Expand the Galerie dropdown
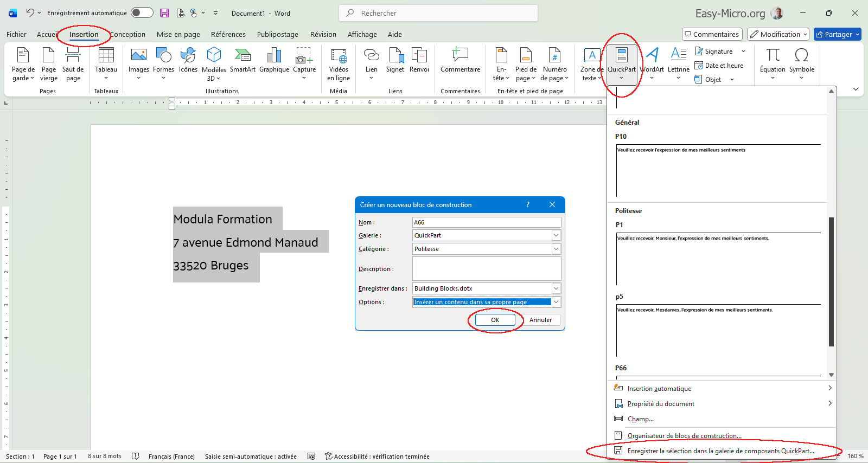Viewport: 868px width, 463px height. [x=556, y=235]
